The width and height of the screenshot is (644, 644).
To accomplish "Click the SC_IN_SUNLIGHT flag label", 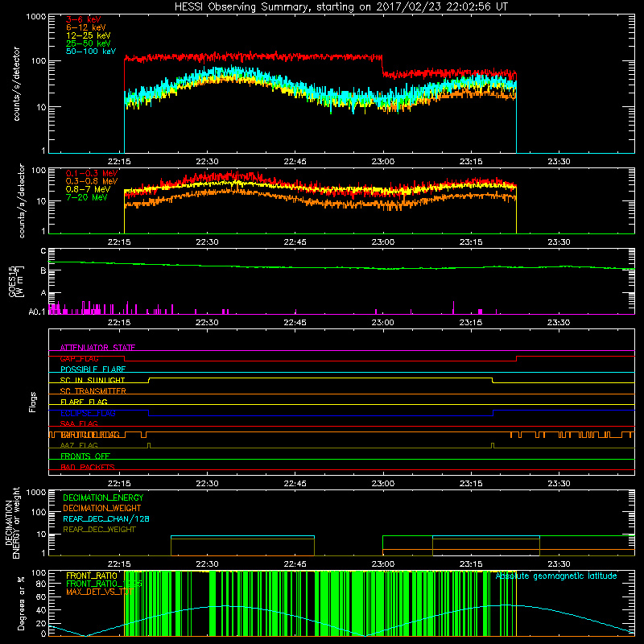I will (93, 380).
